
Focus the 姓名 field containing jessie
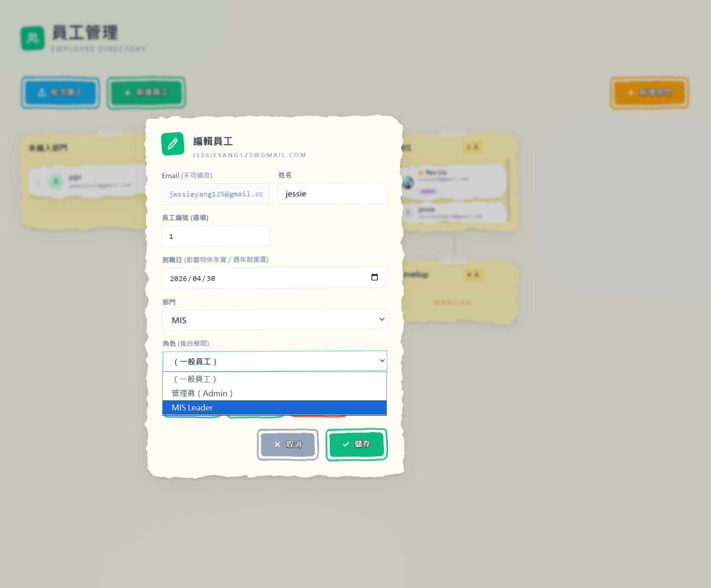point(332,193)
